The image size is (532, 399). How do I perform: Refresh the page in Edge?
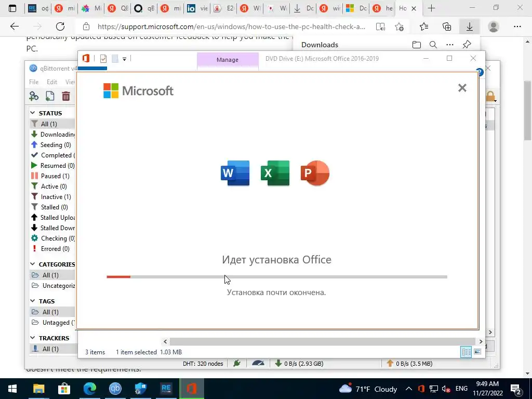[60, 26]
